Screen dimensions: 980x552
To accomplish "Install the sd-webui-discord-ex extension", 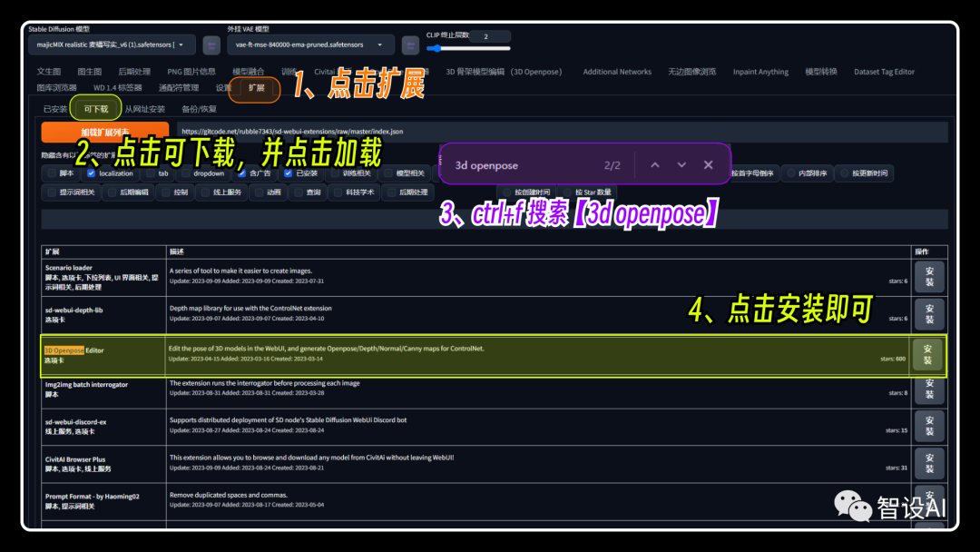I will [x=929, y=426].
